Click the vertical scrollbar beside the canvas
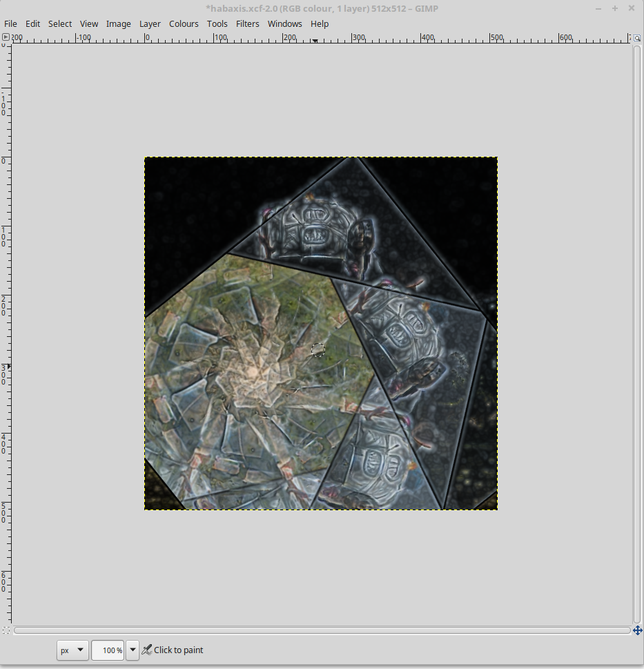 click(x=637, y=333)
